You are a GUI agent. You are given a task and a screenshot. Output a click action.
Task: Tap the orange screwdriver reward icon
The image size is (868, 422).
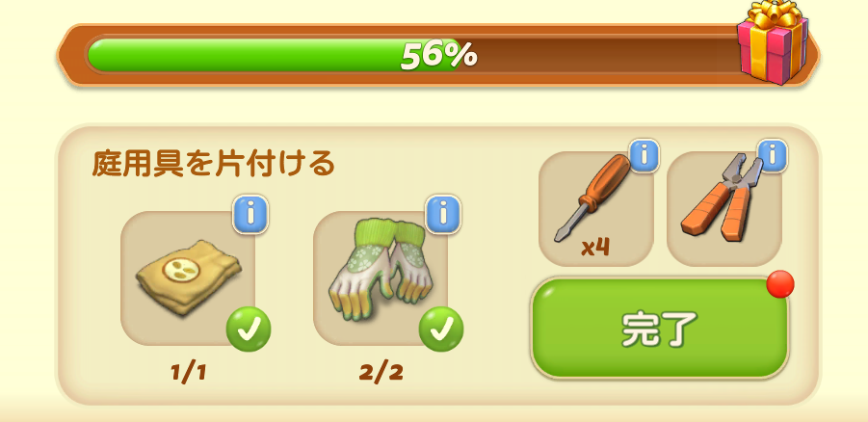[592, 198]
